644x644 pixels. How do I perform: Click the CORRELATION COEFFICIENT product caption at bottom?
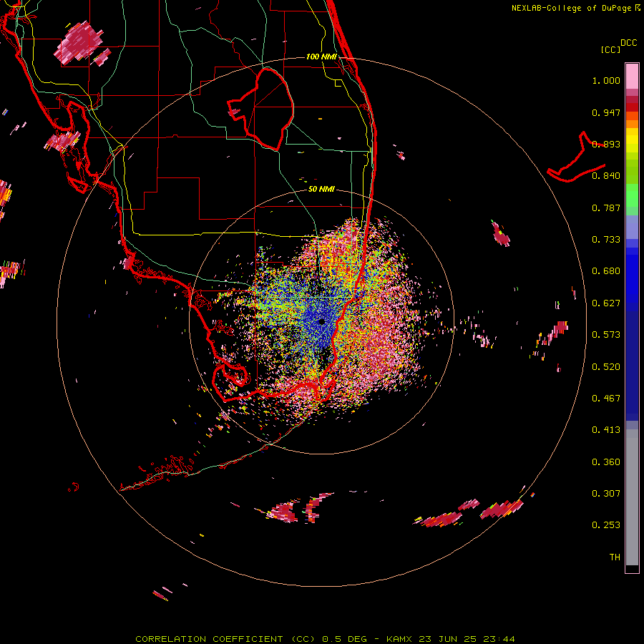coord(324,639)
